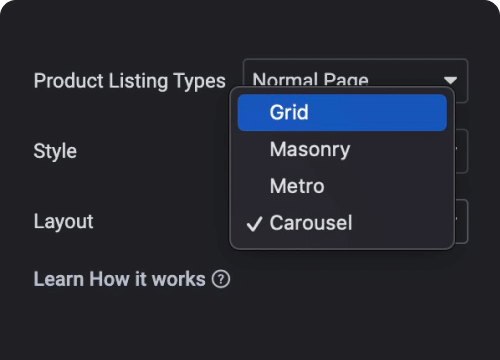Click the blue highlighted row in the list
Image resolution: width=500 pixels, height=360 pixels.
click(342, 112)
